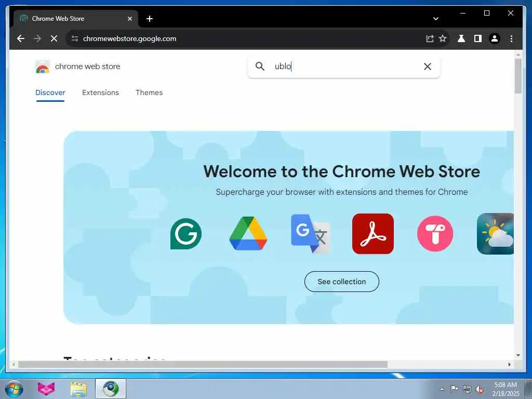Open the profile avatar menu
Screen dimensions: 532x399
(495, 38)
